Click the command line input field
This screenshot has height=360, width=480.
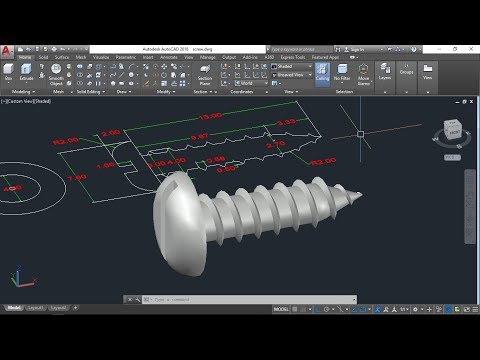click(x=249, y=300)
